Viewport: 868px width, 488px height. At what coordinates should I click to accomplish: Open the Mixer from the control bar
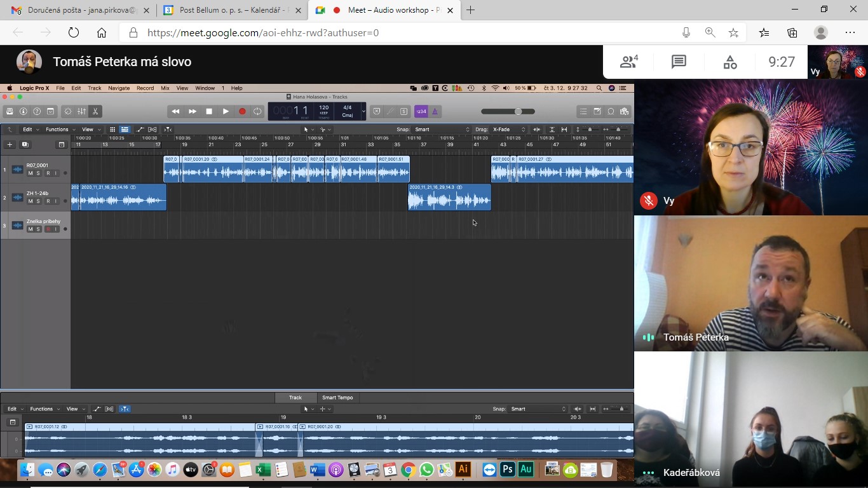[x=81, y=111]
